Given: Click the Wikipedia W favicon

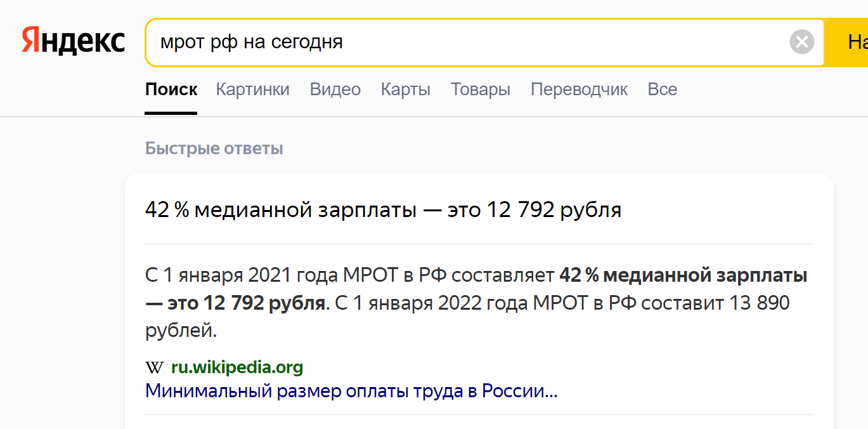Looking at the screenshot, I should pos(154,367).
